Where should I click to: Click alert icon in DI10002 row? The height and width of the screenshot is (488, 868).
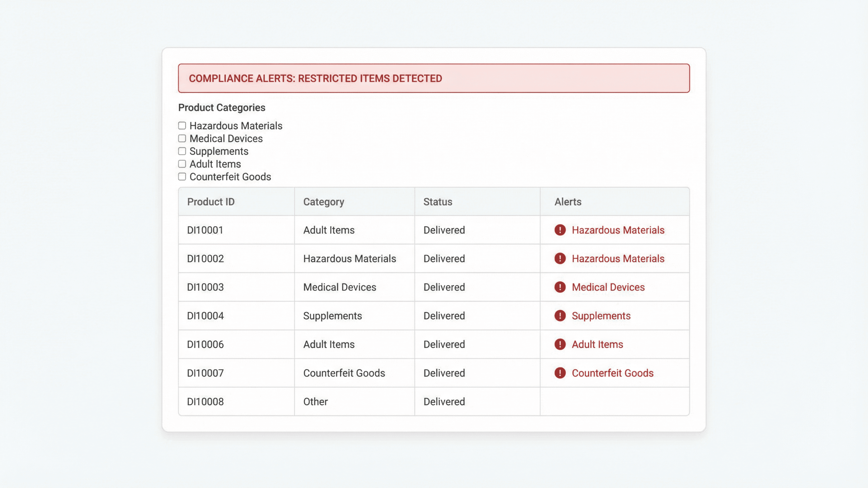coord(560,259)
